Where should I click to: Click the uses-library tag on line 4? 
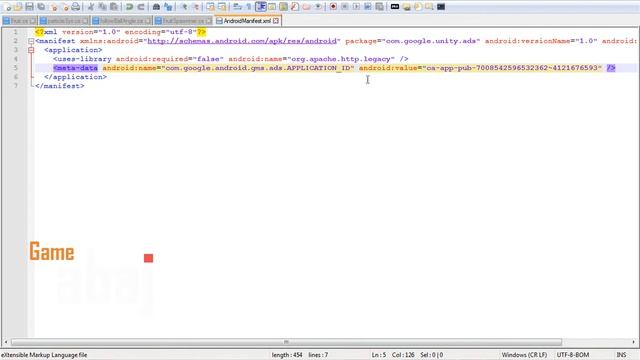82,59
